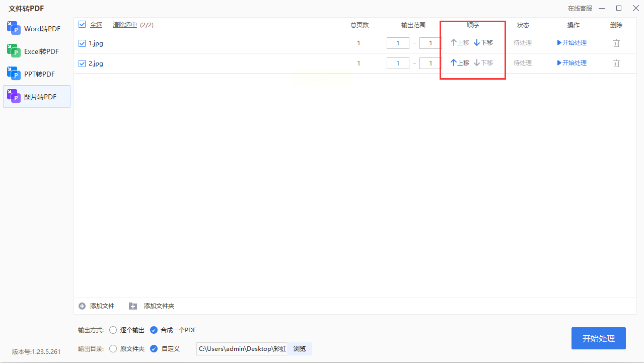Start processing 1.jpg via 开始处理 link
The height and width of the screenshot is (363, 644).
(x=572, y=43)
